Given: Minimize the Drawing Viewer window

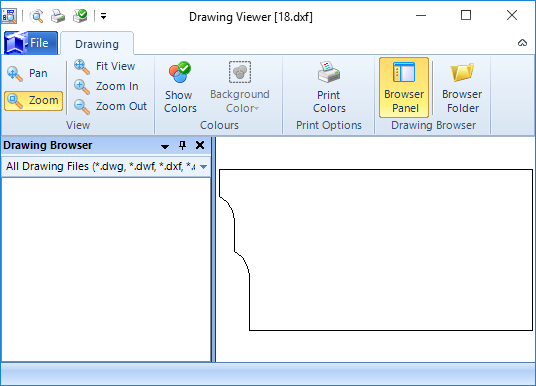Looking at the screenshot, I should tap(421, 15).
